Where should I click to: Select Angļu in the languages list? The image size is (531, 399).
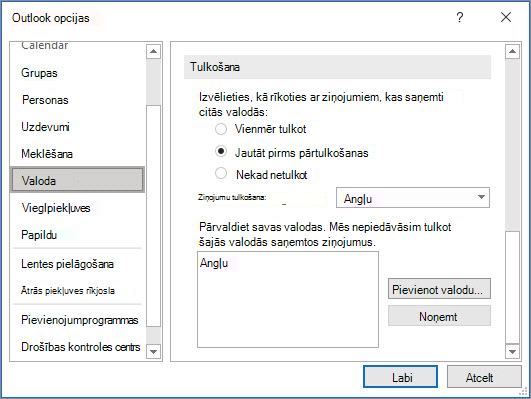click(x=214, y=263)
